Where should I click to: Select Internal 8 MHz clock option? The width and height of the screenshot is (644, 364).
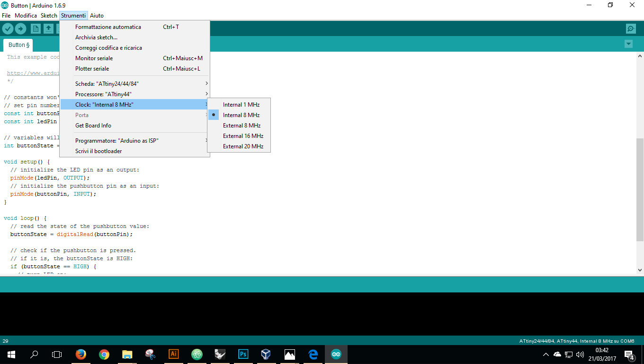coord(239,115)
